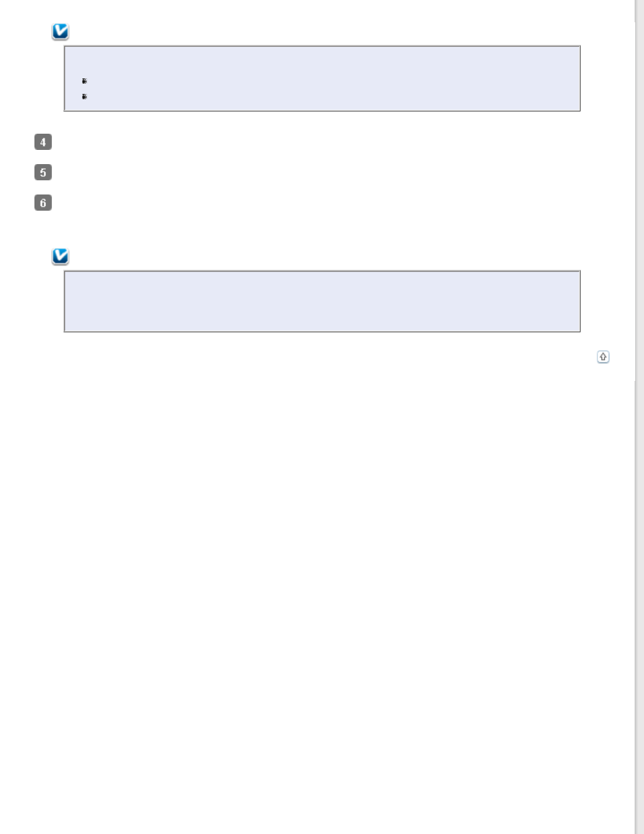Click inside the upper note box
Viewport: 644px width, 834px height.
(322, 78)
